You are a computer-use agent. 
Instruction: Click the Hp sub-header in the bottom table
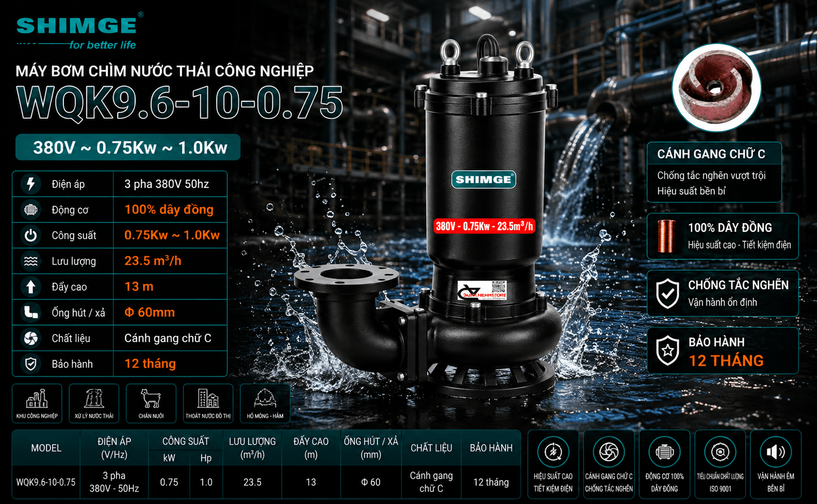[206, 458]
